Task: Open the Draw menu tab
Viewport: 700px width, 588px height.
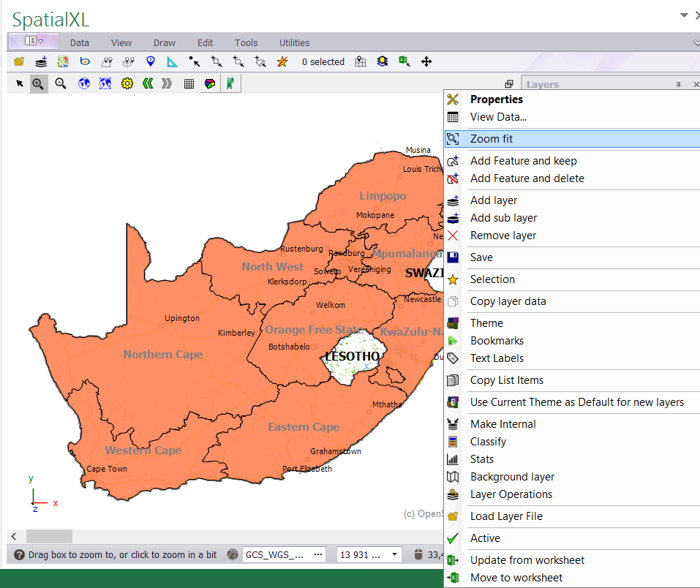Action: point(165,43)
